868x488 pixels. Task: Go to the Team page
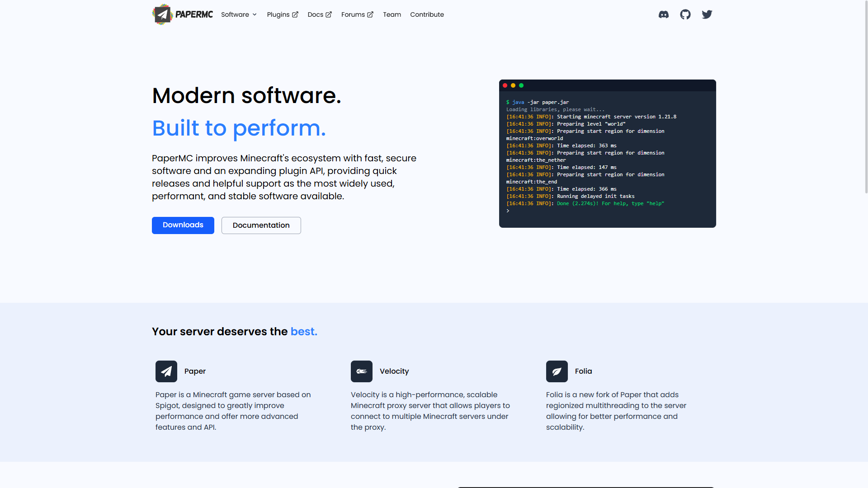click(x=392, y=14)
